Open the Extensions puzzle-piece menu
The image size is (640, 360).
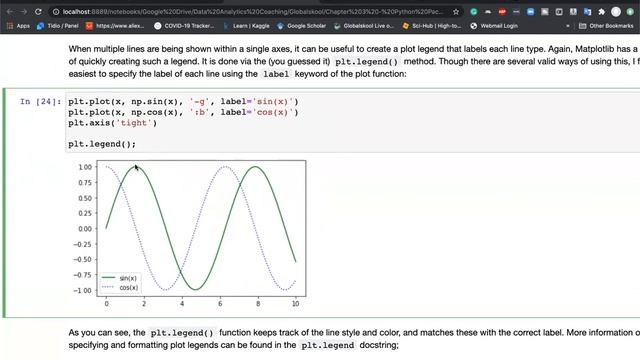601,12
